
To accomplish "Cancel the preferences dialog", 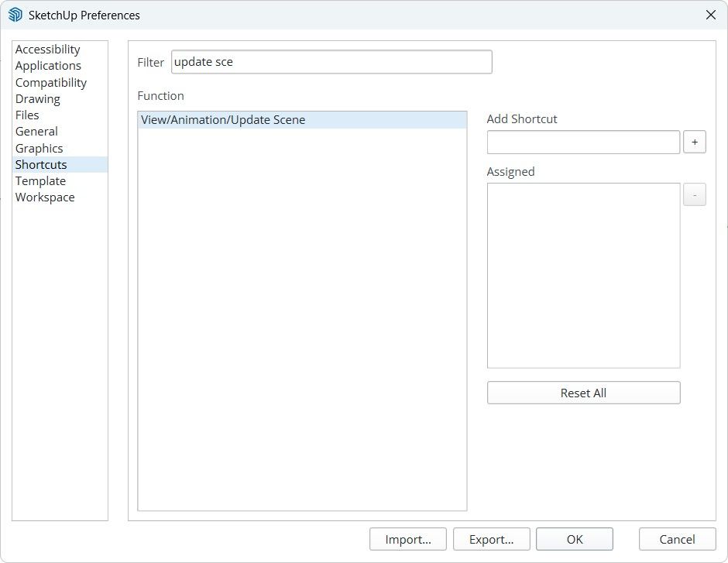I will pos(678,539).
